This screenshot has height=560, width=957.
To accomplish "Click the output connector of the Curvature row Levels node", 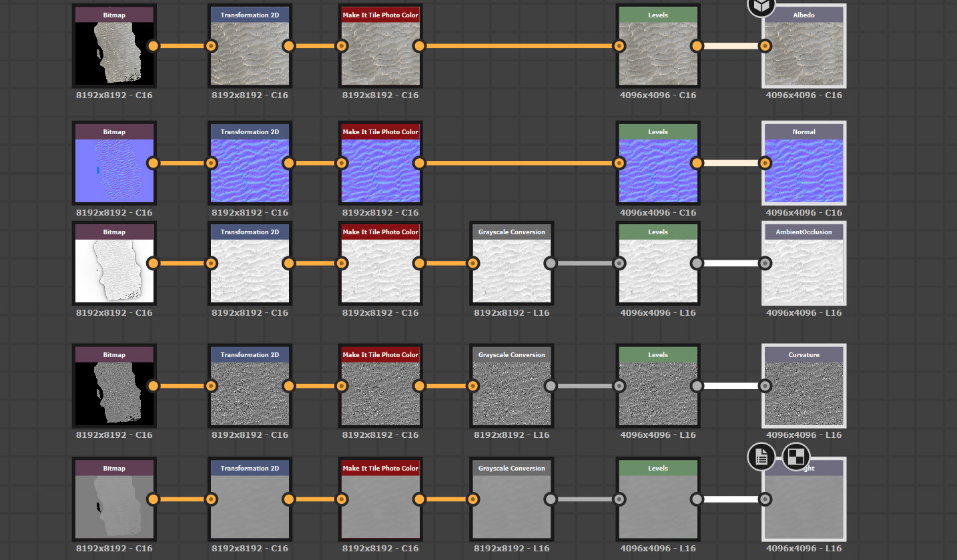I will (697, 386).
